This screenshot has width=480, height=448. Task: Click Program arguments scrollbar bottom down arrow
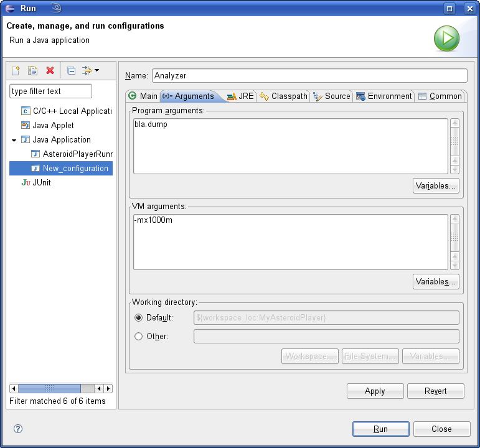[455, 169]
